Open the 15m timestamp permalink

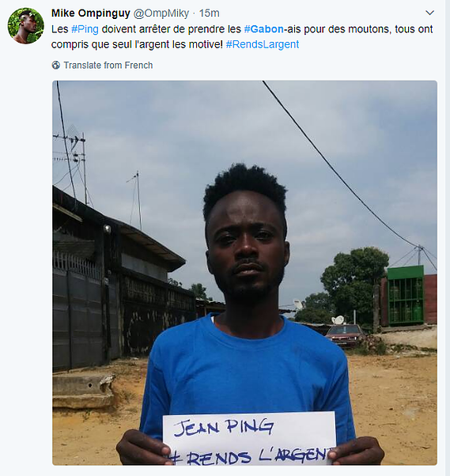tap(210, 13)
